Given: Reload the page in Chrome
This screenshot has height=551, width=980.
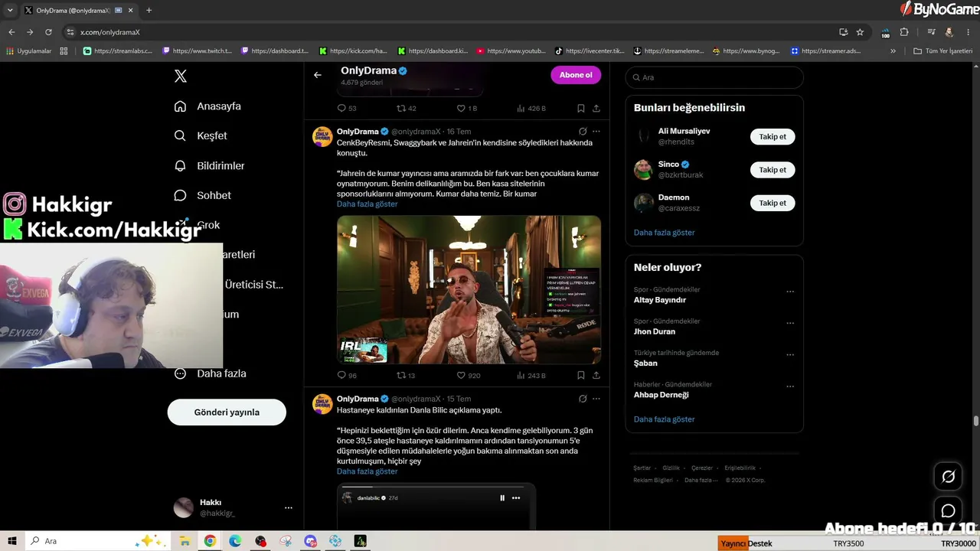Looking at the screenshot, I should pos(48,32).
